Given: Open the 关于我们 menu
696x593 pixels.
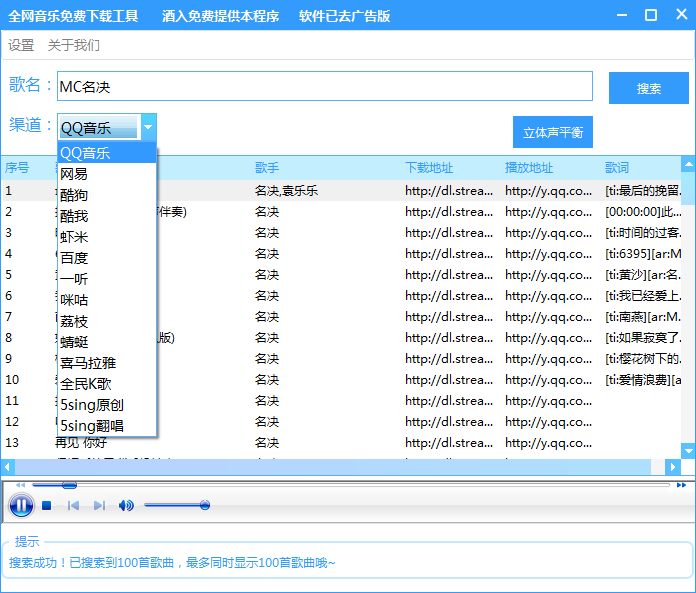Looking at the screenshot, I should pyautogui.click(x=74, y=45).
